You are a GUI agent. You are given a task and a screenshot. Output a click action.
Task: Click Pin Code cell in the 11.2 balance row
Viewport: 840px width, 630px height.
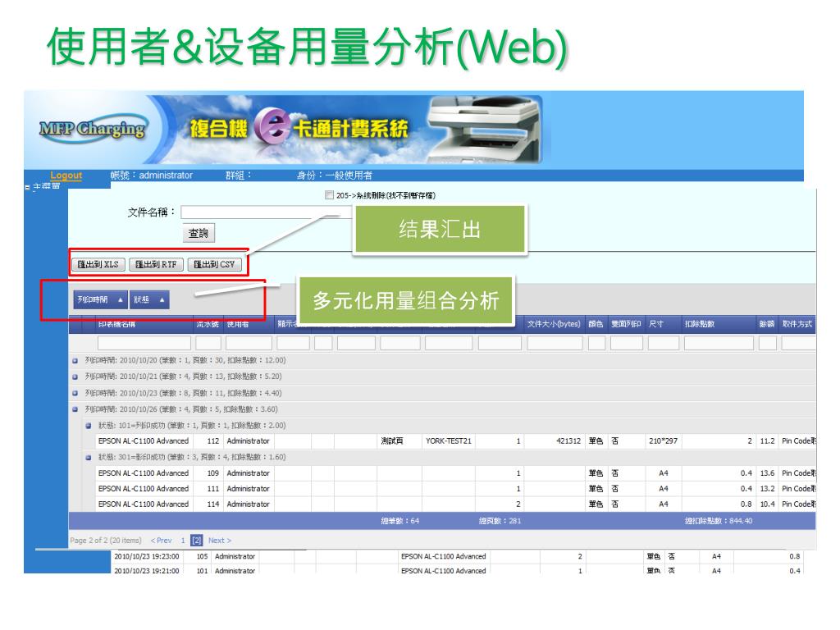pos(799,441)
